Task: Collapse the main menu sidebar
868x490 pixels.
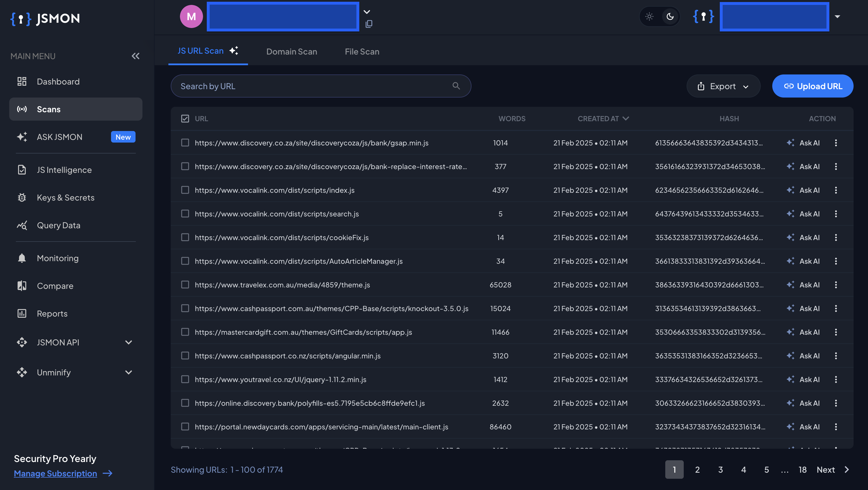Action: coord(136,56)
